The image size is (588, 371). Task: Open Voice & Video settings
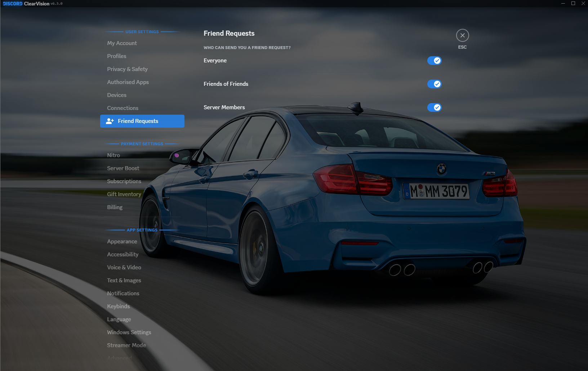click(x=142, y=268)
